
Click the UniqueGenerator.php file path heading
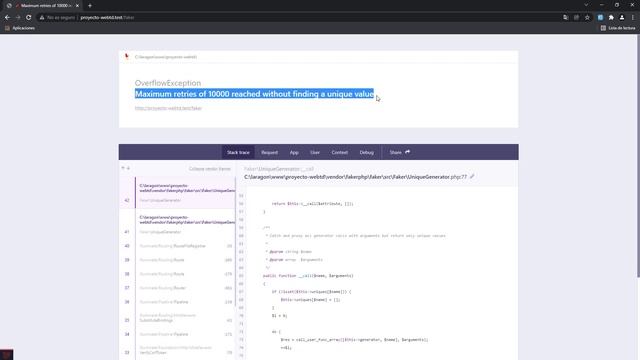(355, 177)
